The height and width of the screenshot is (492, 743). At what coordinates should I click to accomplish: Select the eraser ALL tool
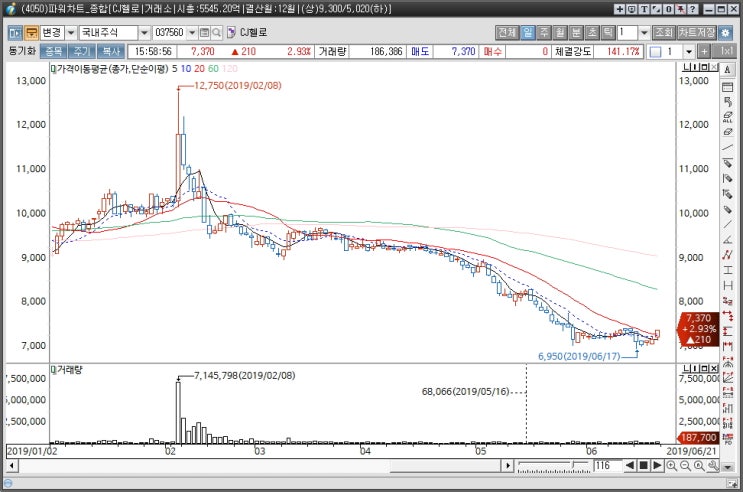click(x=727, y=117)
